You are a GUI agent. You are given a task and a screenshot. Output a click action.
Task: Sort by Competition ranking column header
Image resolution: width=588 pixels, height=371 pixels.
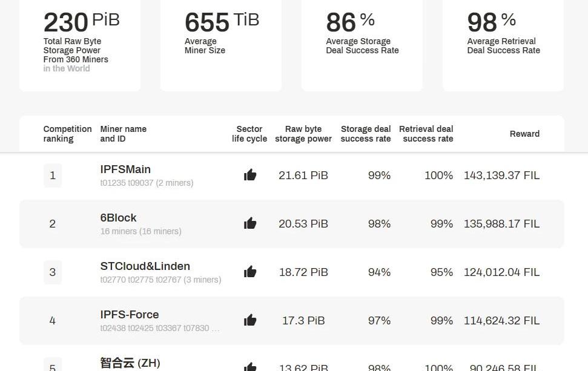[x=67, y=134]
